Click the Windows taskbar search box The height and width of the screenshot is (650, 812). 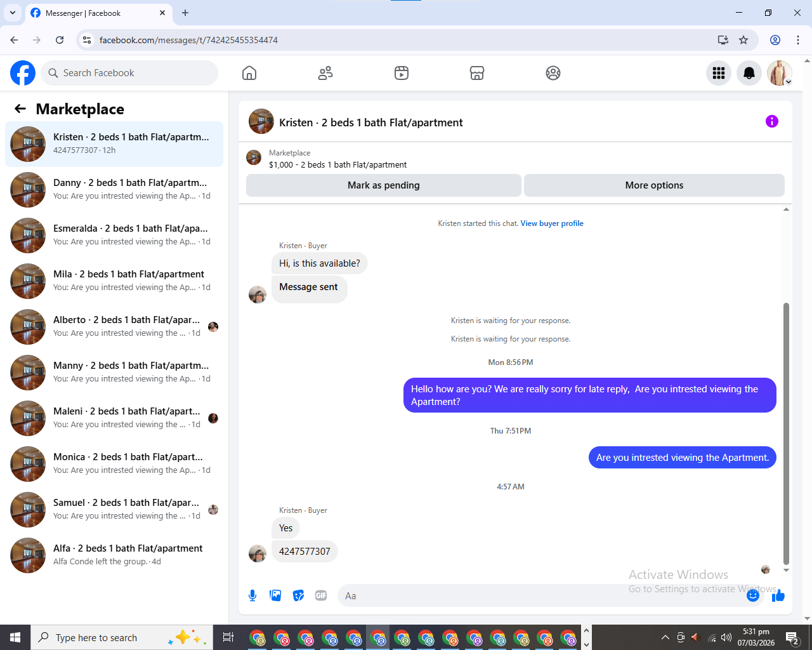click(121, 637)
